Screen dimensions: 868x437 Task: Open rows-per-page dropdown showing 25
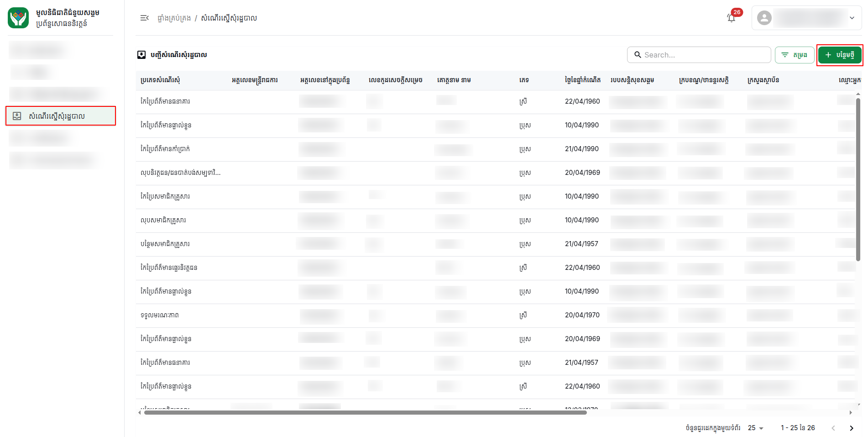(x=756, y=428)
